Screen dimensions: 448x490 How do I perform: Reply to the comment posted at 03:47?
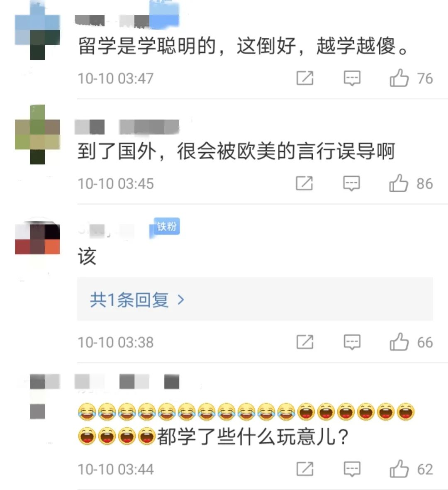(x=352, y=78)
